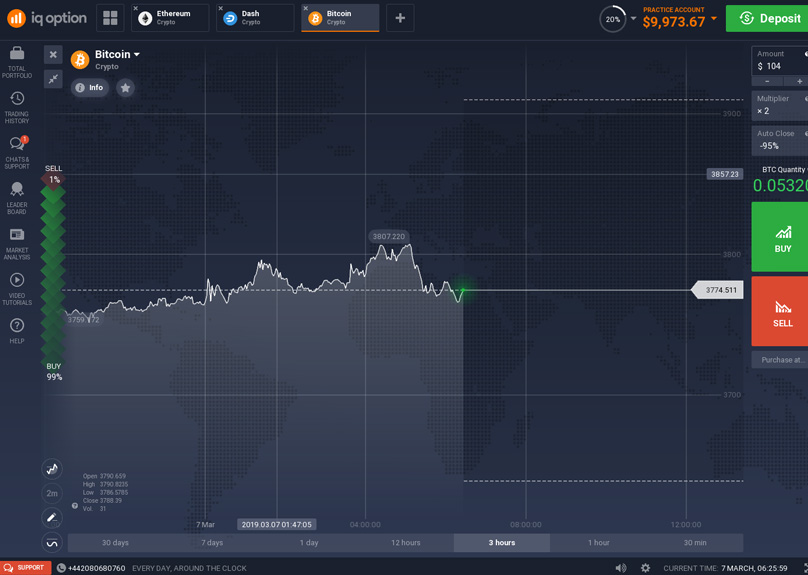Image resolution: width=808 pixels, height=575 pixels.
Task: Click the red SELL button
Action: coord(780,311)
